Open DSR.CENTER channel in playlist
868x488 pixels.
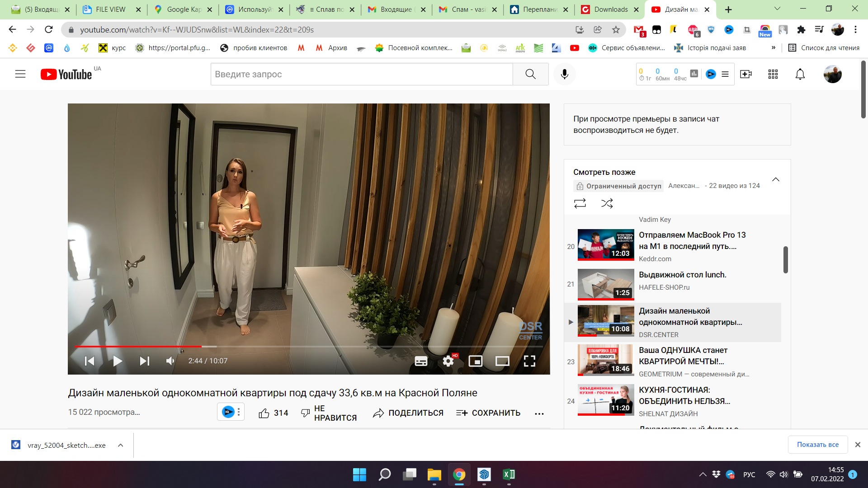(659, 335)
